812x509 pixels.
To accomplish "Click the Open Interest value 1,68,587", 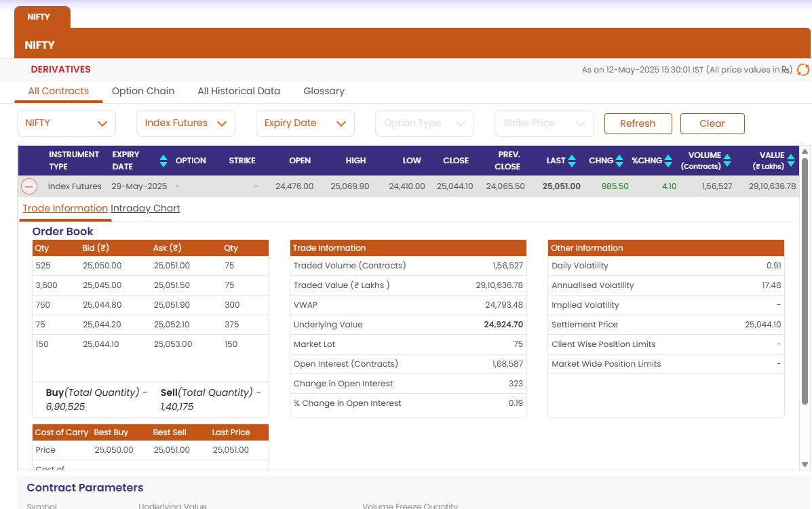I will click(x=507, y=364).
